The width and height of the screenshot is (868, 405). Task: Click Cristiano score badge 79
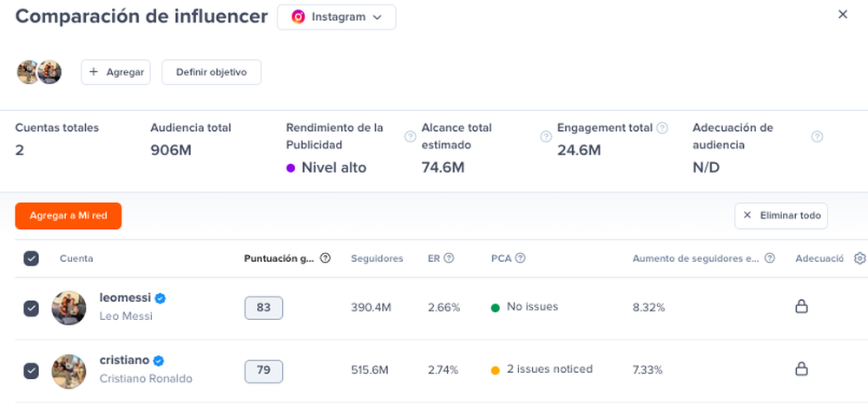(x=264, y=371)
